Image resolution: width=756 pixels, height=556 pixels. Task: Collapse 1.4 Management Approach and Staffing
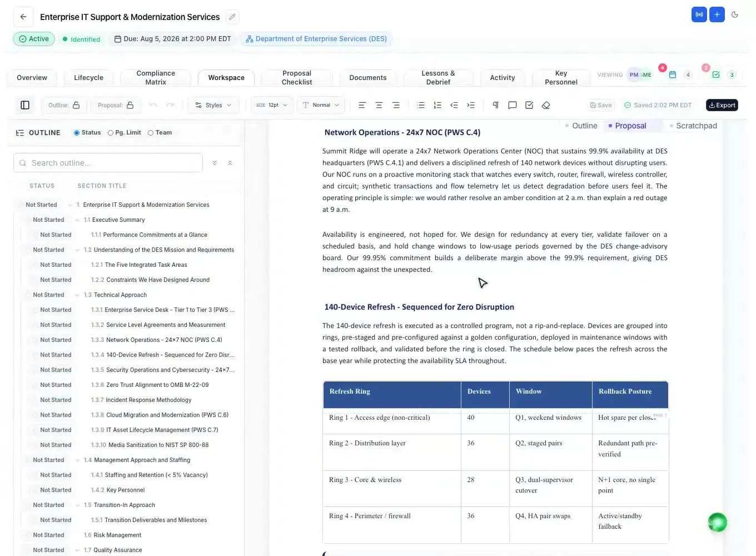tap(77, 460)
